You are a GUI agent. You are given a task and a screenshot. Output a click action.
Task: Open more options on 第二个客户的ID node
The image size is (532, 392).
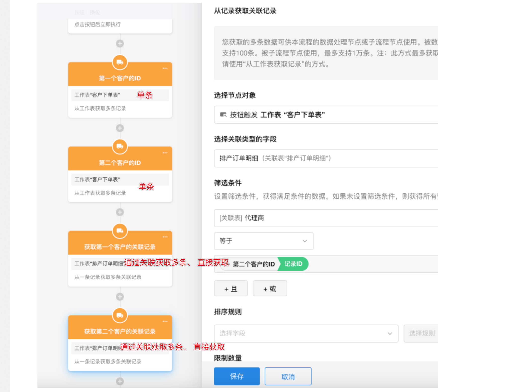coord(165,153)
